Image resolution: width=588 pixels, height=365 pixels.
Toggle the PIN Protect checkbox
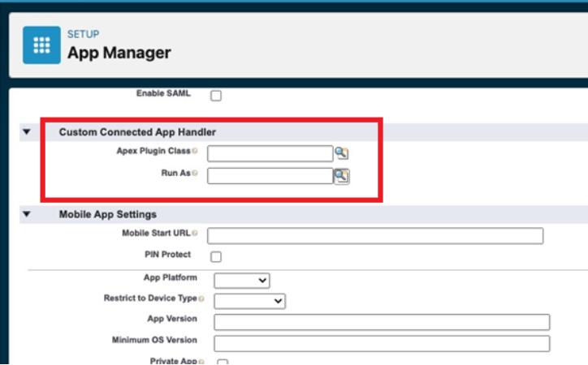216,256
